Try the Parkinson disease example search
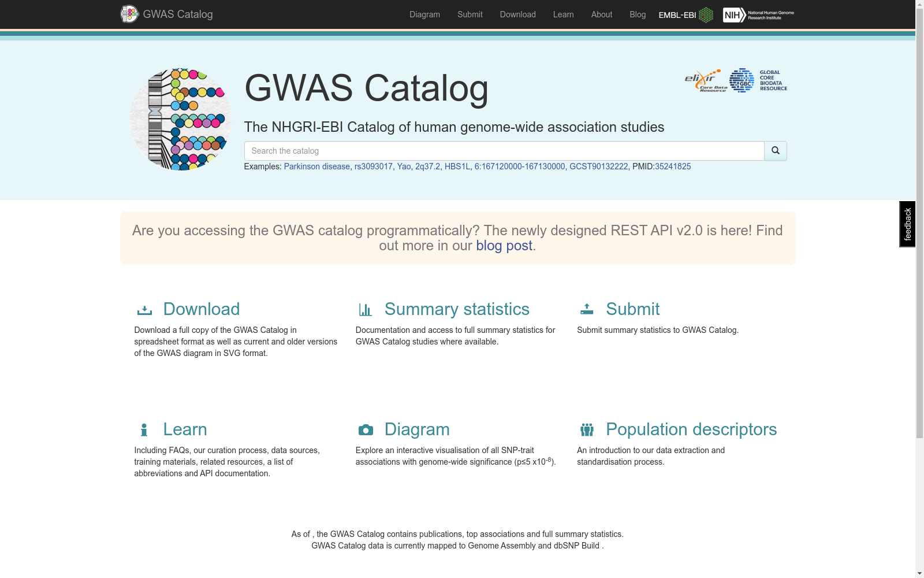 click(x=317, y=166)
